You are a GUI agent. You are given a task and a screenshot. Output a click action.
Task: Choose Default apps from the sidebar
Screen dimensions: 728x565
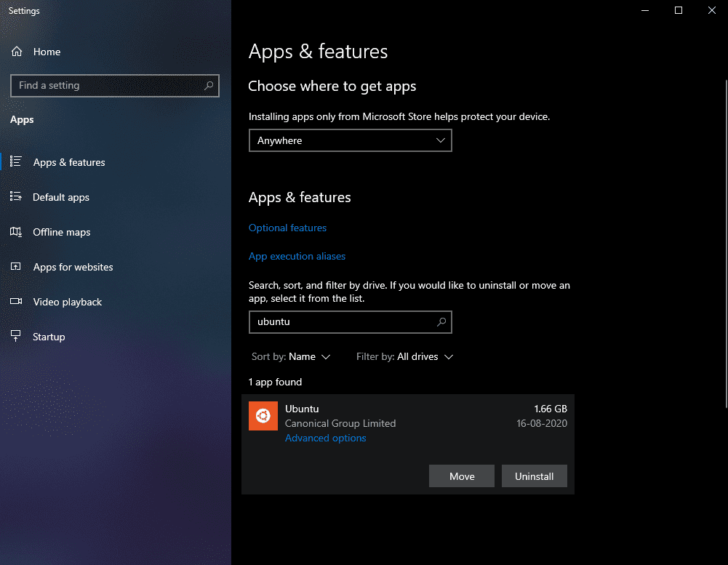61,196
